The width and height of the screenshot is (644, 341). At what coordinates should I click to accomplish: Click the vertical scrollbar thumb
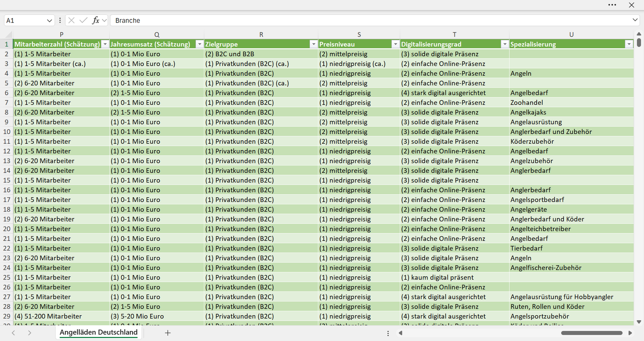(x=639, y=42)
